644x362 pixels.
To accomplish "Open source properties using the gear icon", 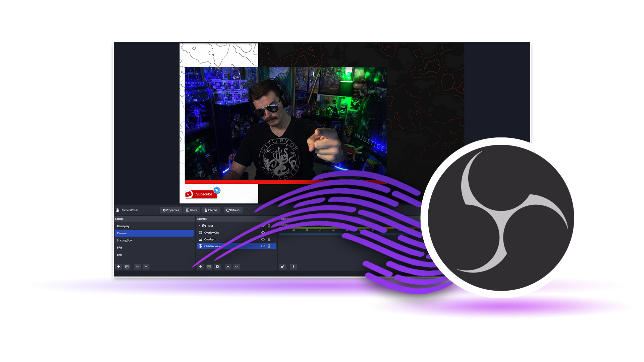I will [x=218, y=267].
